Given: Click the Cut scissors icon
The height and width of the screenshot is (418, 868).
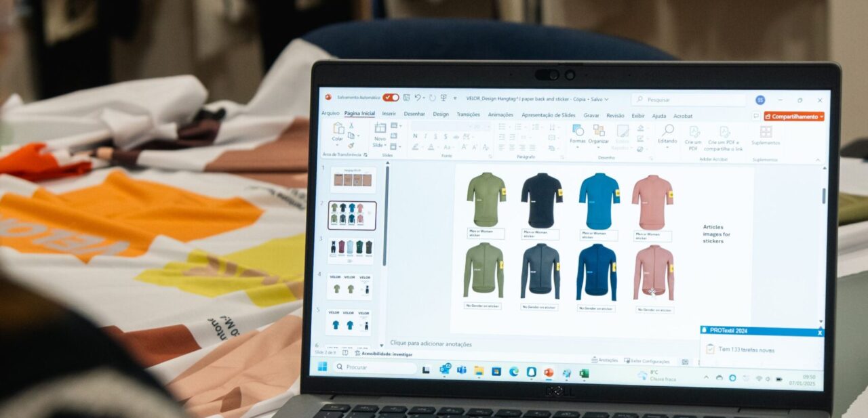Looking at the screenshot, I should (x=351, y=125).
